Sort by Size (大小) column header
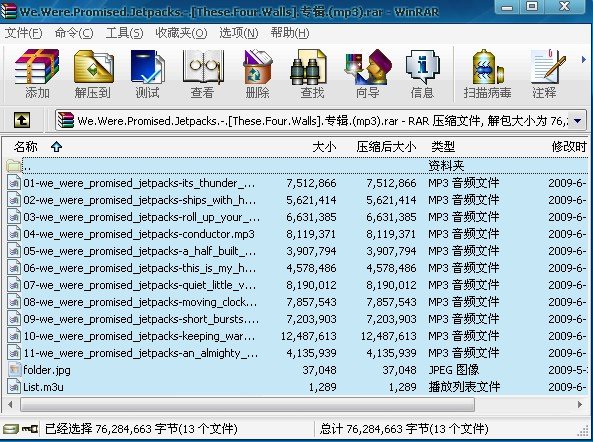 [324, 146]
